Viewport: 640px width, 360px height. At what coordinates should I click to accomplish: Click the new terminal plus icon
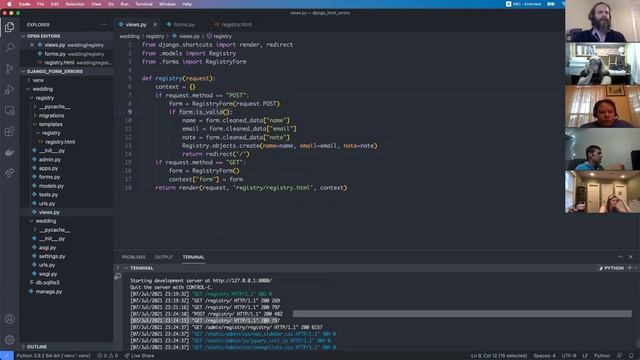click(x=629, y=268)
